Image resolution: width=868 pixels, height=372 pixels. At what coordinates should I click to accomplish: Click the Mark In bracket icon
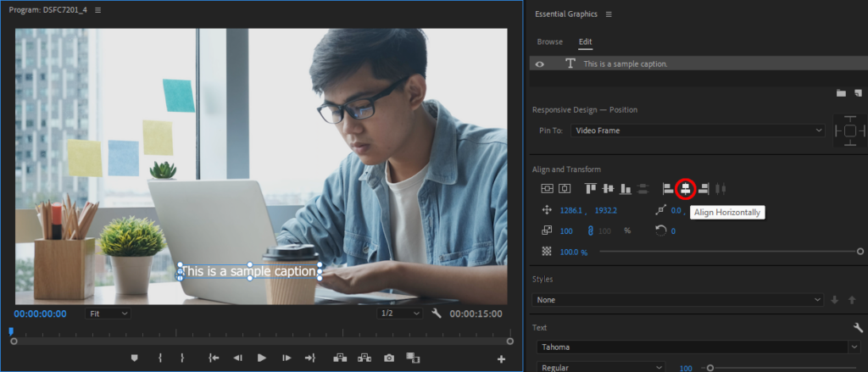(159, 358)
